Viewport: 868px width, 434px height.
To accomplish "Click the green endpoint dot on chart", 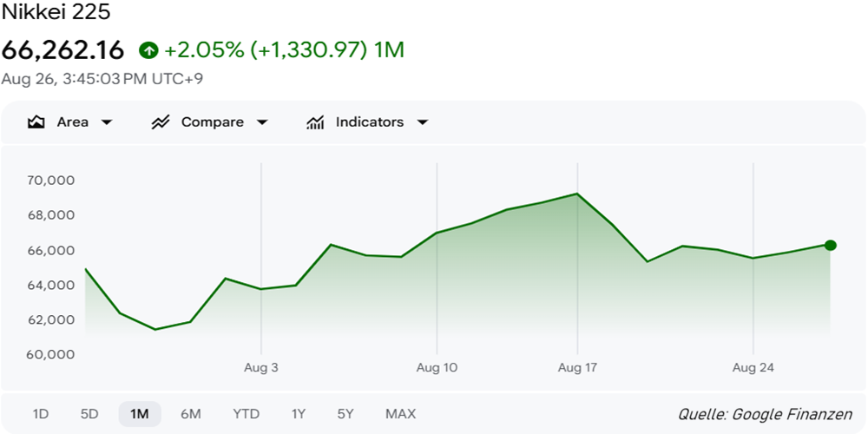I will tap(830, 246).
